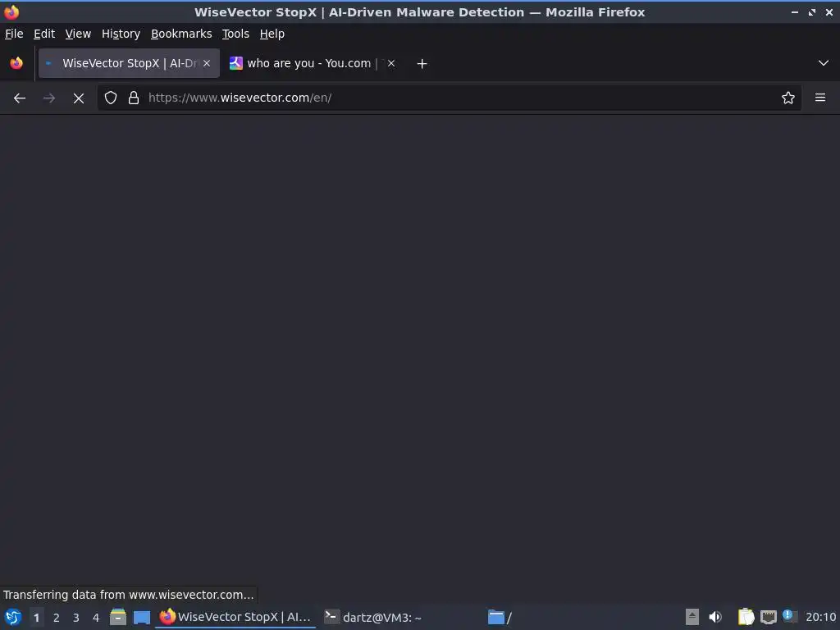Bookmark this page with star icon
The image size is (840, 630).
click(787, 98)
